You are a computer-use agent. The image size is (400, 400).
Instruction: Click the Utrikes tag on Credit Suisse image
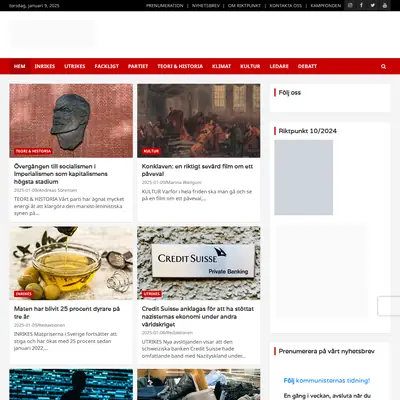(152, 294)
